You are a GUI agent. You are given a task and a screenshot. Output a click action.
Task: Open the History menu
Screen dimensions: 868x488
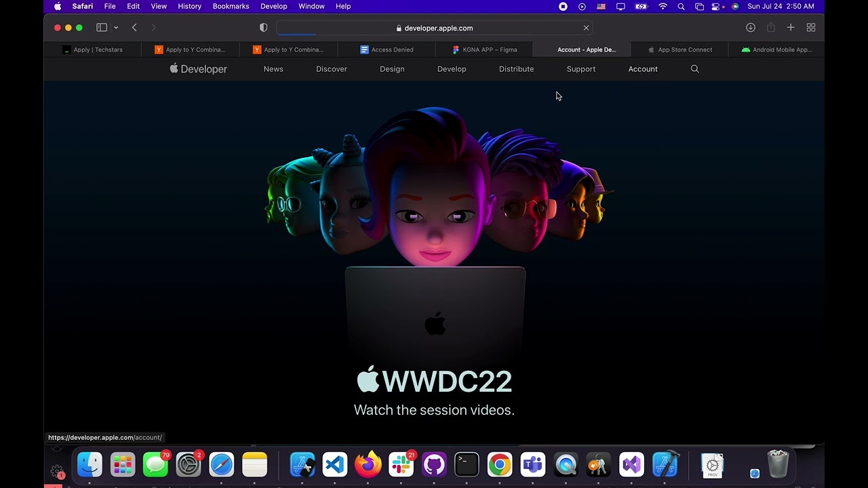point(189,6)
